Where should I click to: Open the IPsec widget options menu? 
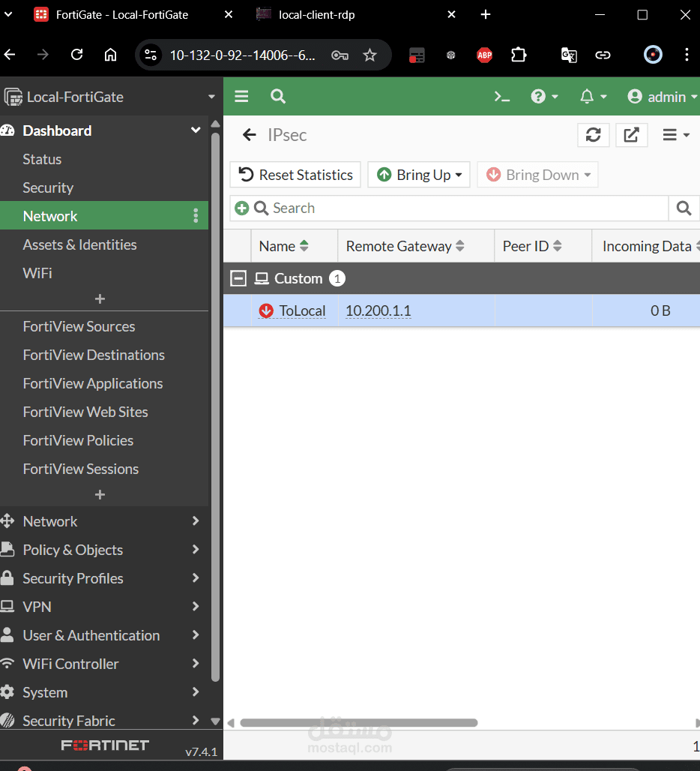pos(676,135)
